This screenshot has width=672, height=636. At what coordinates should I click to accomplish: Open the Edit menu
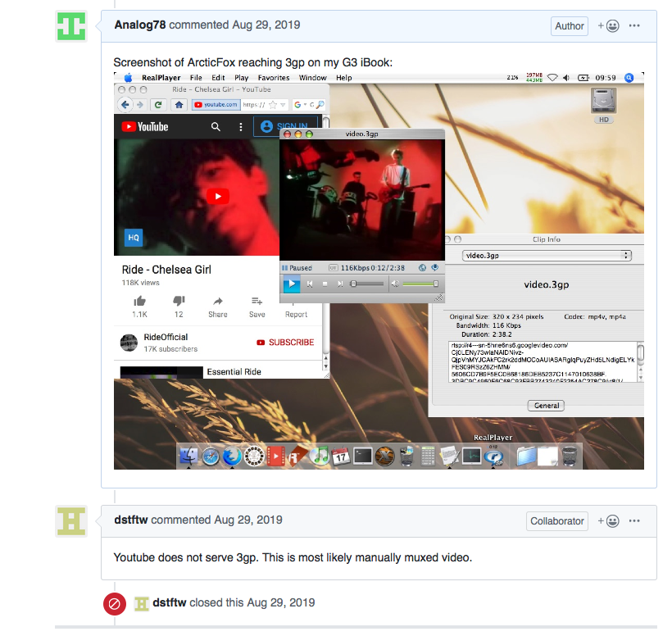tap(218, 78)
